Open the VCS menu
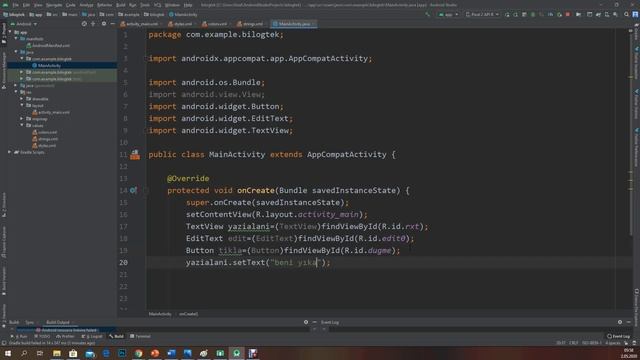The width and height of the screenshot is (640, 360). tap(158, 5)
